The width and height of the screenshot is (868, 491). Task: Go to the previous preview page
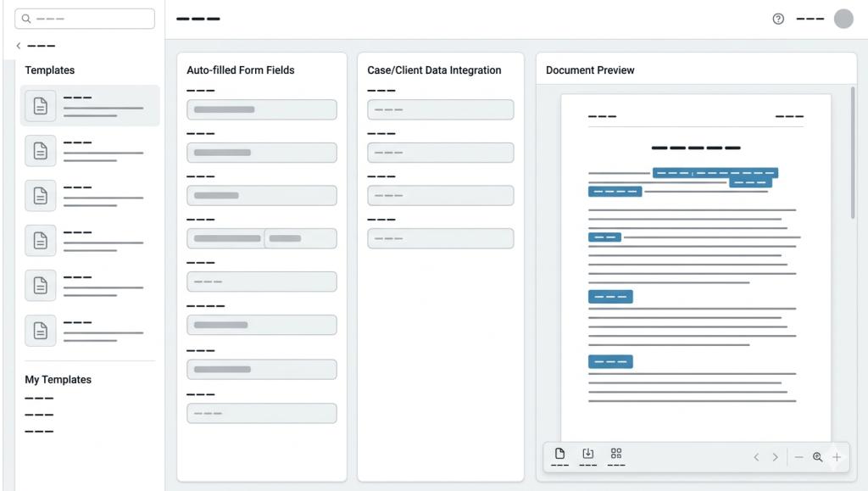(756, 457)
